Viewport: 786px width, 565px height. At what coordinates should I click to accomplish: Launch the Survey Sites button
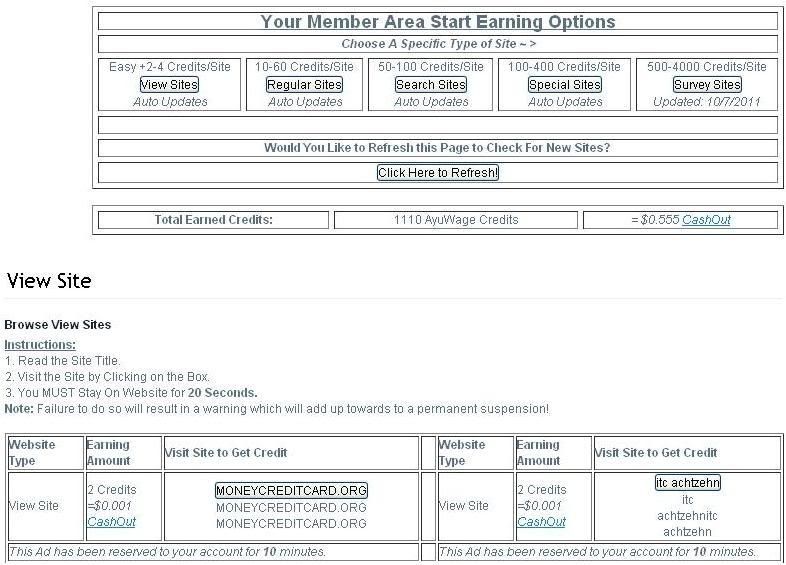click(x=707, y=85)
